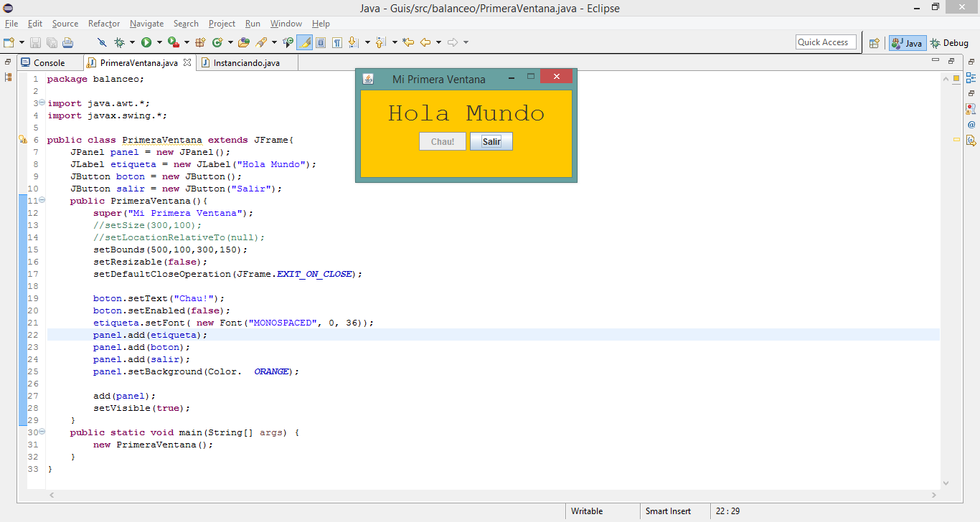This screenshot has height=522, width=980.
Task: Toggle Skip All Breakpoints
Action: (101, 42)
